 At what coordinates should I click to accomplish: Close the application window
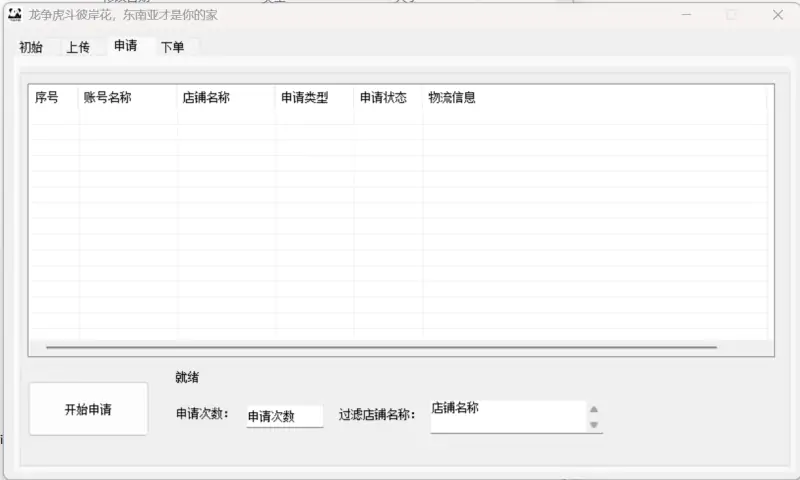click(777, 15)
